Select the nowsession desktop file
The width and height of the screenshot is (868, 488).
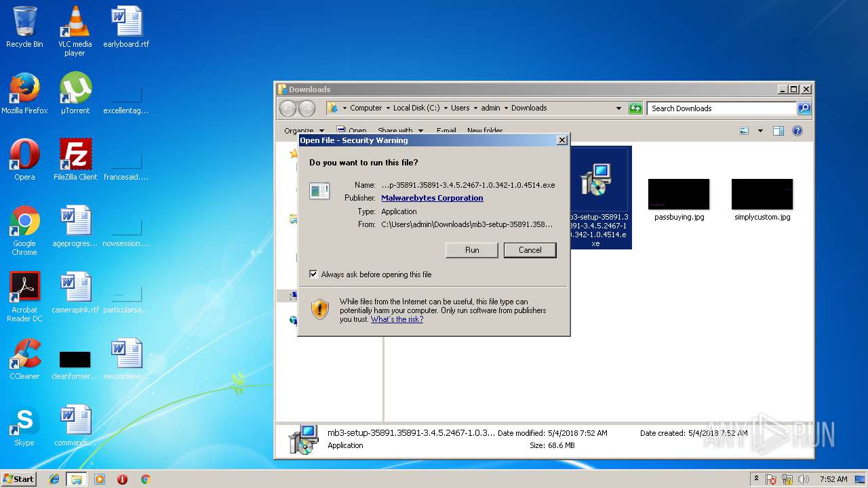pos(126,232)
